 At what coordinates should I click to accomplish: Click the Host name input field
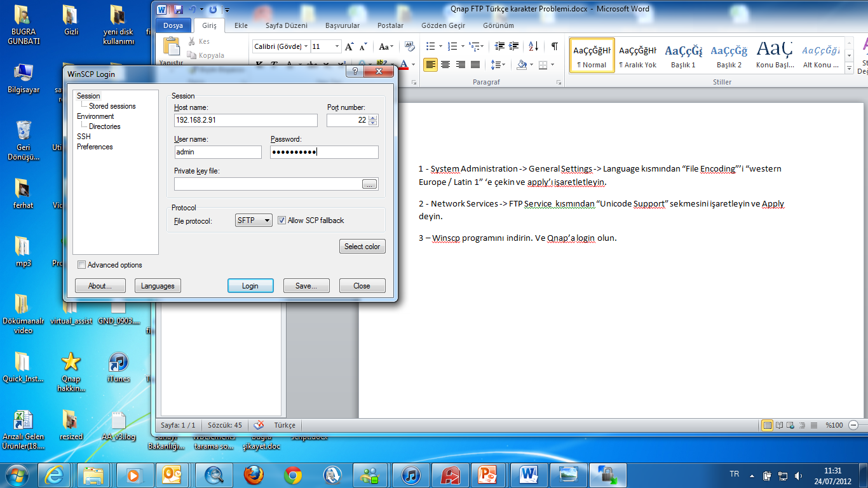(245, 120)
